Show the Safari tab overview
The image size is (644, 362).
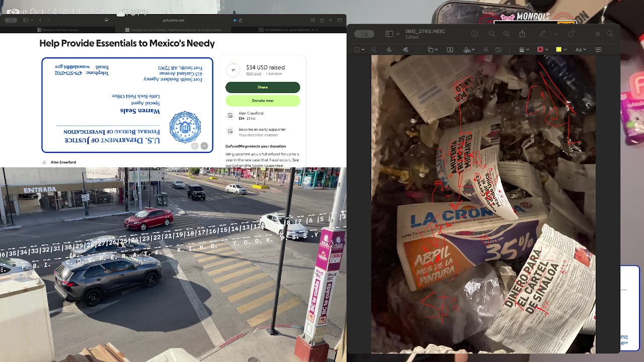[340, 20]
